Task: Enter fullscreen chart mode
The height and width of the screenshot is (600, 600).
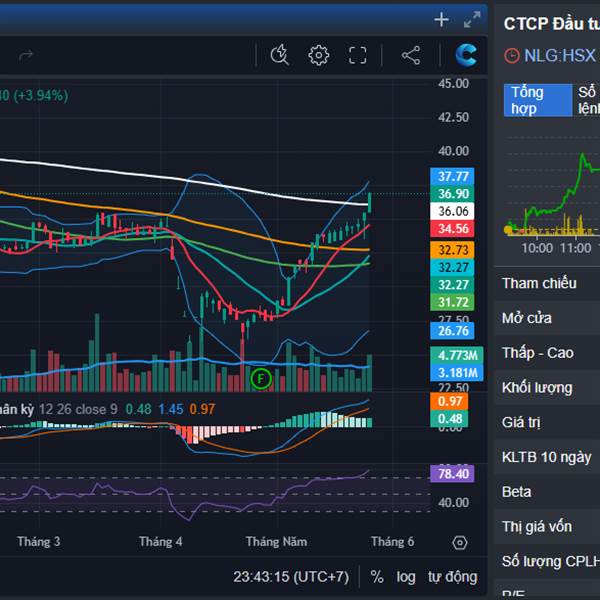Action: pos(358,55)
